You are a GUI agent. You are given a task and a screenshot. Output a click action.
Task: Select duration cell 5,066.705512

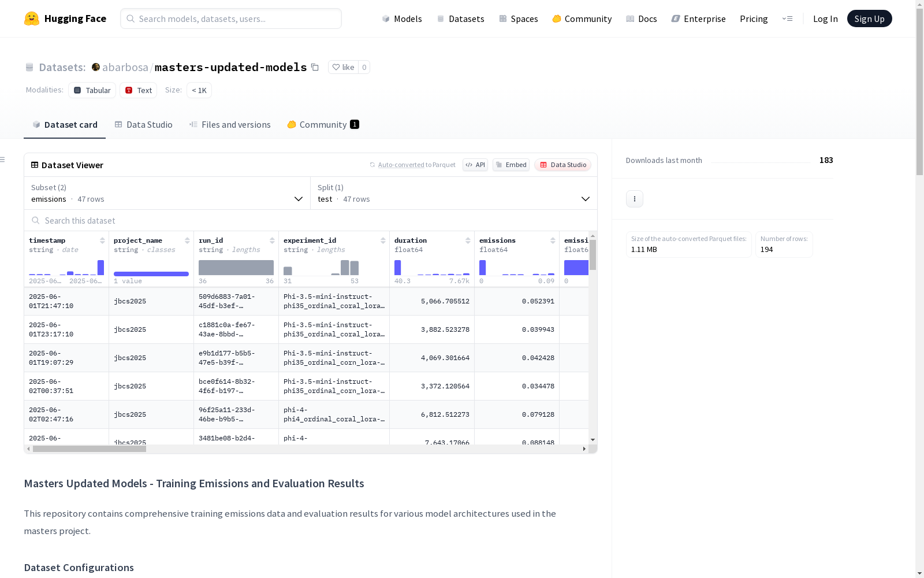point(432,301)
